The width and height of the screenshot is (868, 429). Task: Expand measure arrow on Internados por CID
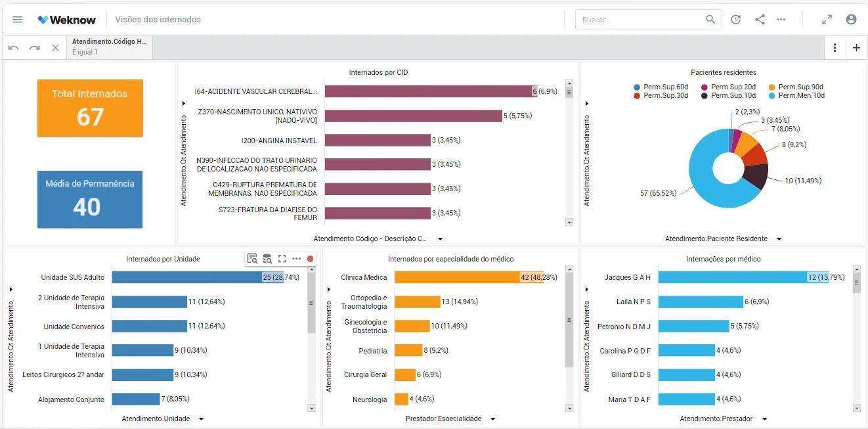[x=184, y=103]
